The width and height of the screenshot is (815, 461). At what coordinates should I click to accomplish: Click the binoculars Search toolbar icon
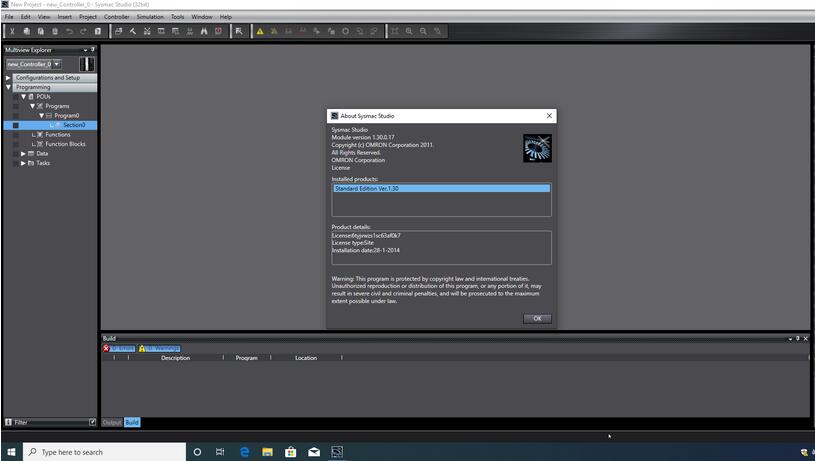(204, 31)
